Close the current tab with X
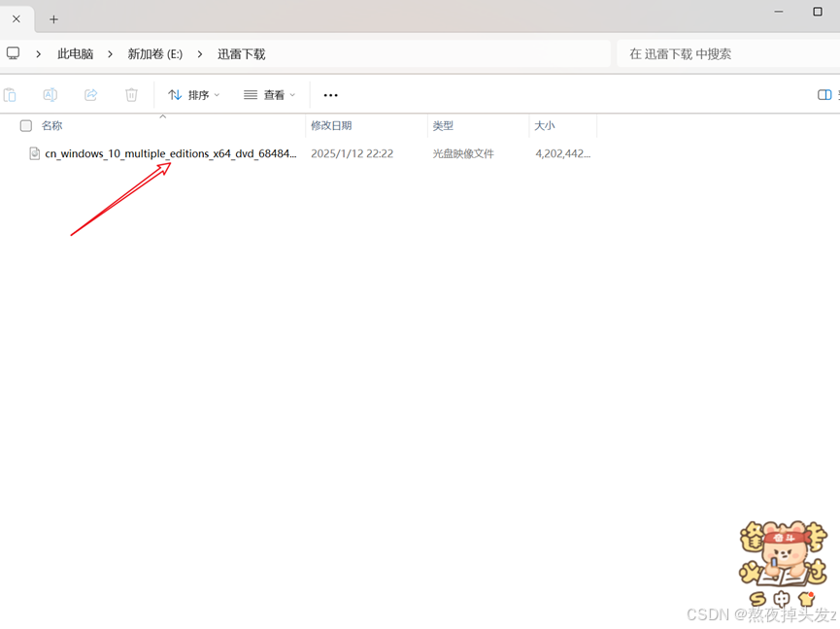The image size is (840, 629). click(17, 19)
